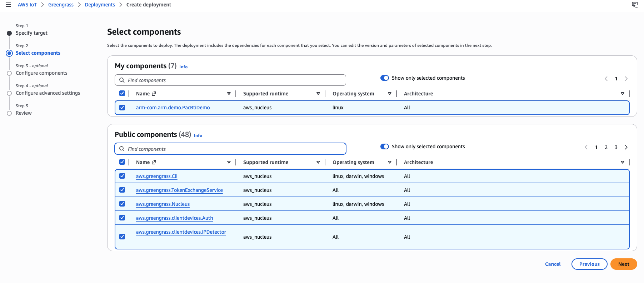Open Info link for Public components
Screen dimensions: 644x283
[198, 135]
